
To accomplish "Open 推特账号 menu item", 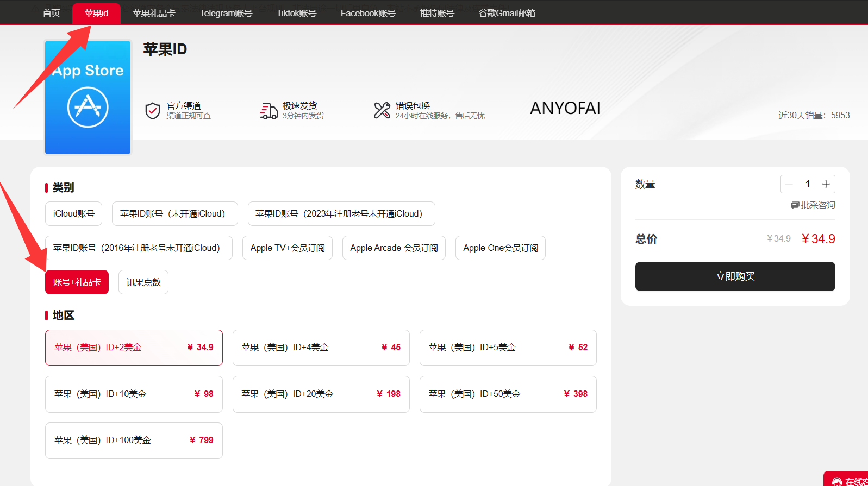I will [437, 13].
